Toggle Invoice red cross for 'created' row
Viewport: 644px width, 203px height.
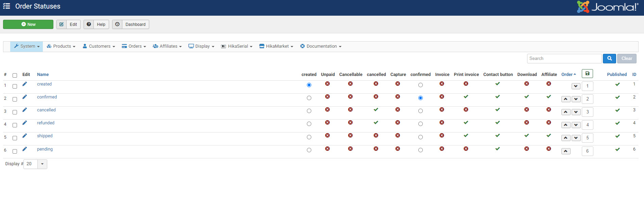442,84
